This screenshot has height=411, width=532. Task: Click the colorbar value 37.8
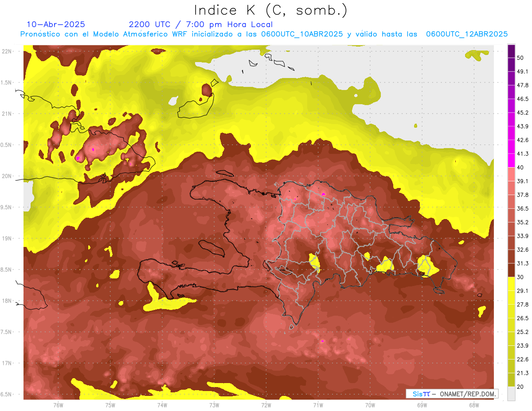tap(523, 195)
